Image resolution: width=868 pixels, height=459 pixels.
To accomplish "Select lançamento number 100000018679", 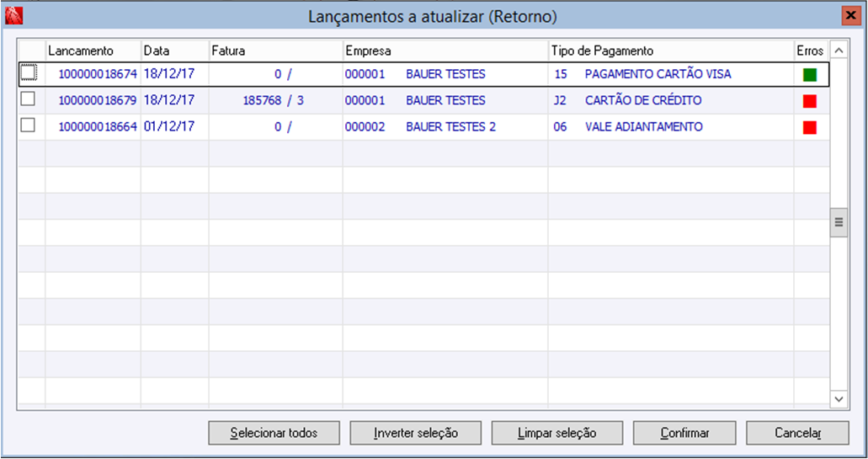I will (98, 101).
